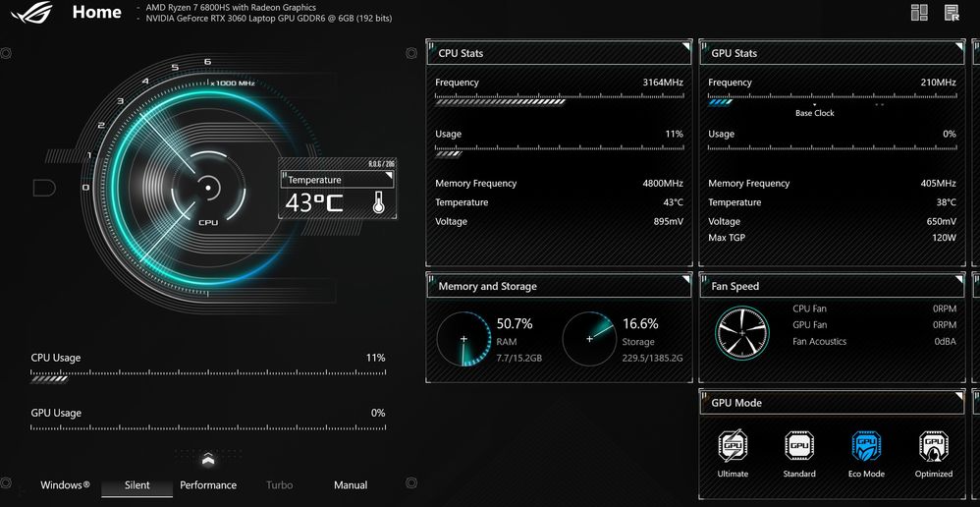Click the CPU Usage bar

(208, 375)
